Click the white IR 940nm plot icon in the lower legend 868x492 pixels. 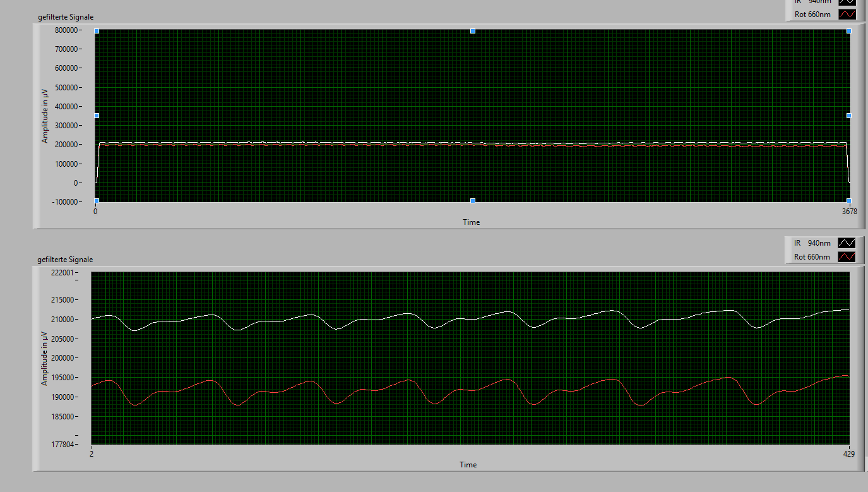coord(847,243)
